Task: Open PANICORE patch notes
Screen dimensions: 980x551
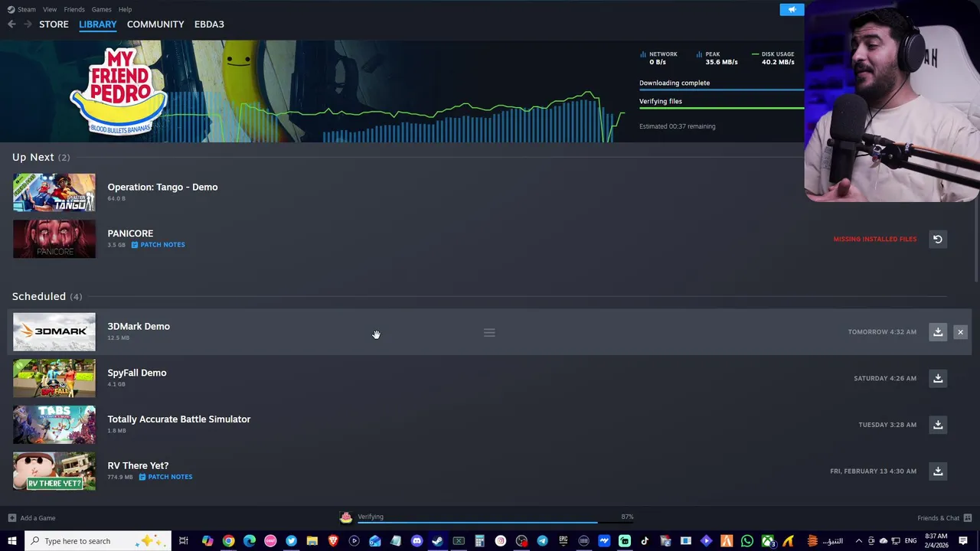Action: click(158, 245)
